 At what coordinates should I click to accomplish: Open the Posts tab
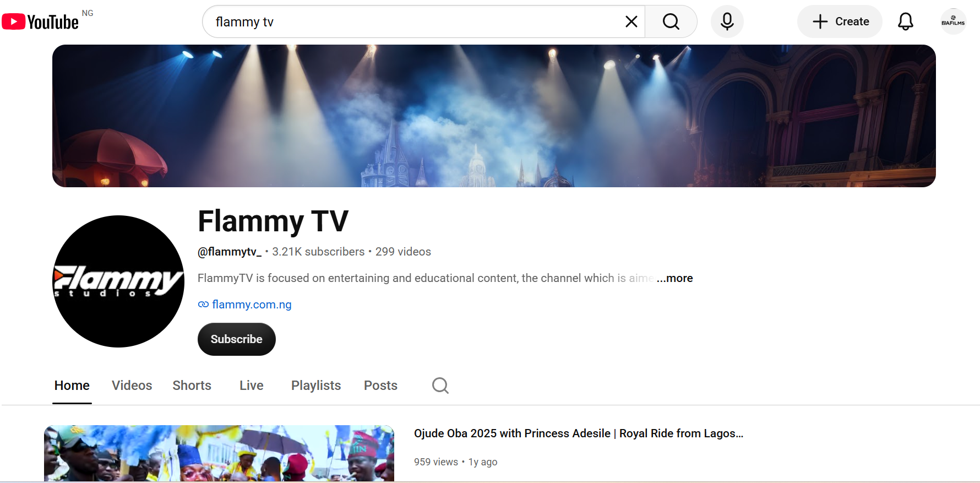pos(380,386)
